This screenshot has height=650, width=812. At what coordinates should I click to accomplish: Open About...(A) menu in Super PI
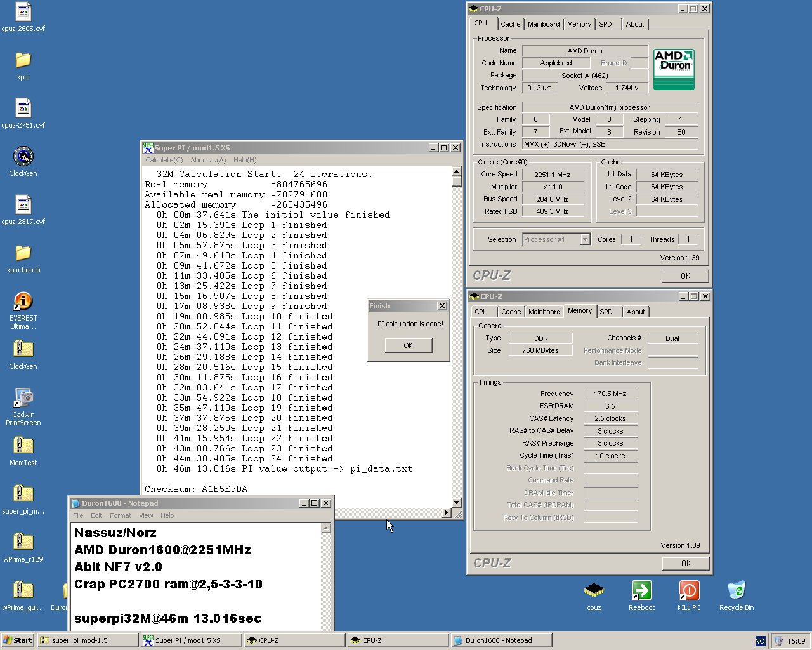[208, 160]
